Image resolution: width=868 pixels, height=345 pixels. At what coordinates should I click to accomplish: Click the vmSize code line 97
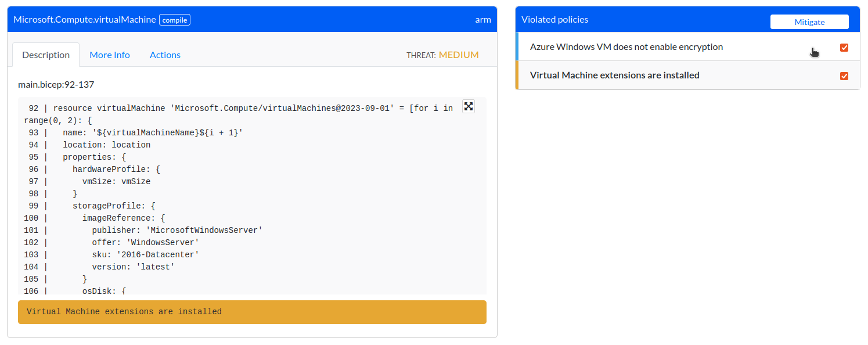[116, 182]
